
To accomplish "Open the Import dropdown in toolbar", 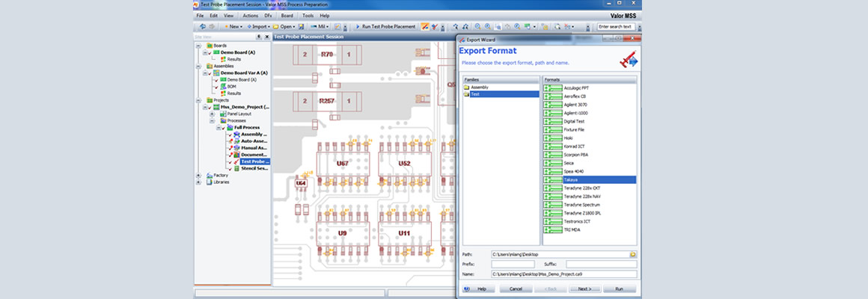I will click(258, 26).
